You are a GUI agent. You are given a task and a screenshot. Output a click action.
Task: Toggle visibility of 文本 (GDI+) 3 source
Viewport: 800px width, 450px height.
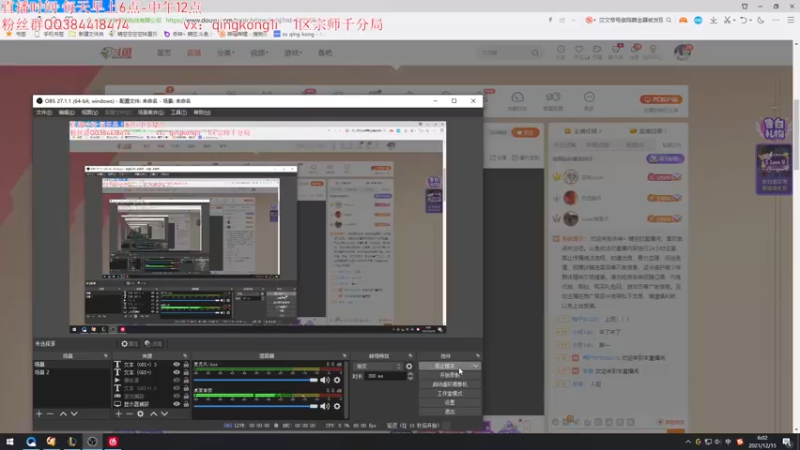click(177, 364)
